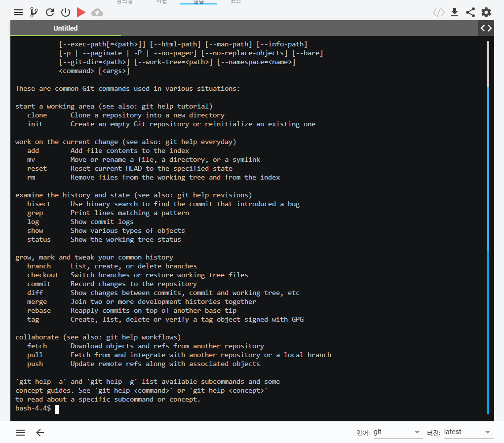Viewport: 504px width, 443px height.
Task: Restart the terminal session with refresh icon
Action: [49, 12]
